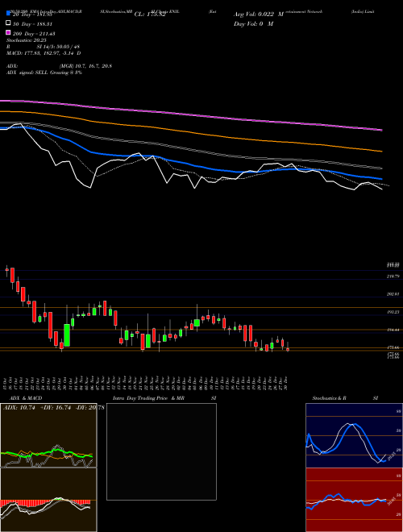403x532 pixels.
Task: Click the 193.23 price axis label
Action: 393,312
